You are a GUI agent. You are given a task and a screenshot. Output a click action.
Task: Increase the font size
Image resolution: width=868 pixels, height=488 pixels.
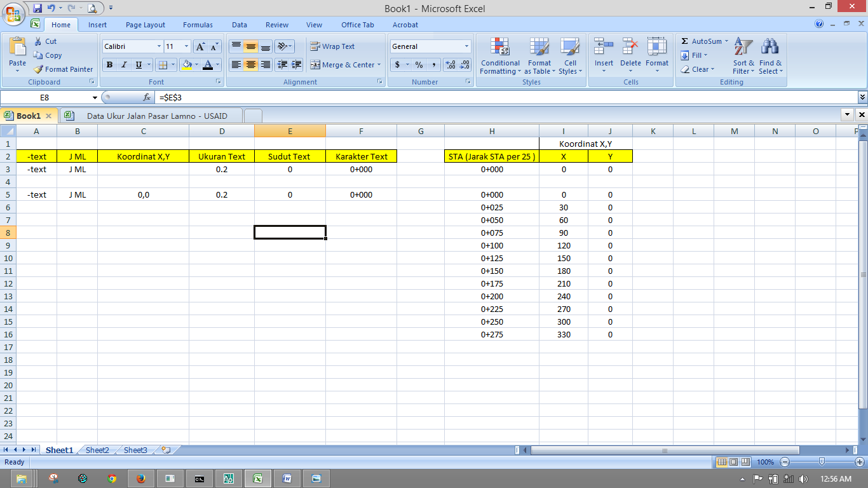coord(200,46)
